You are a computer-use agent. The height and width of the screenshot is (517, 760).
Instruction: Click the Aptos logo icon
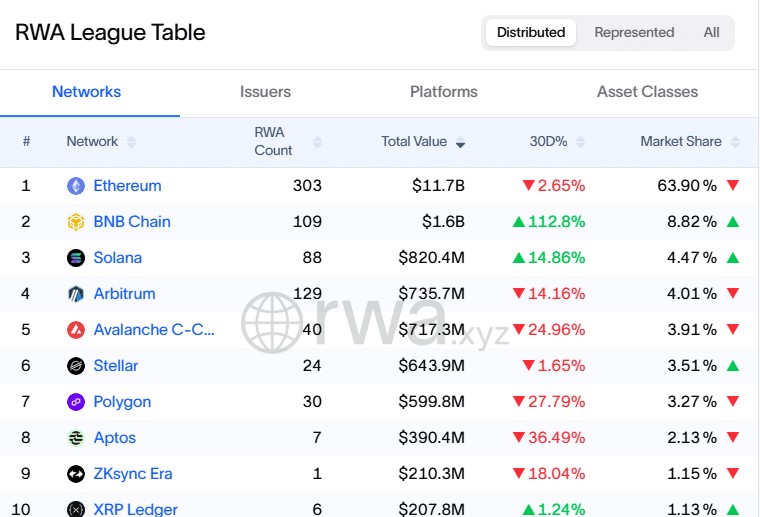pyautogui.click(x=76, y=438)
